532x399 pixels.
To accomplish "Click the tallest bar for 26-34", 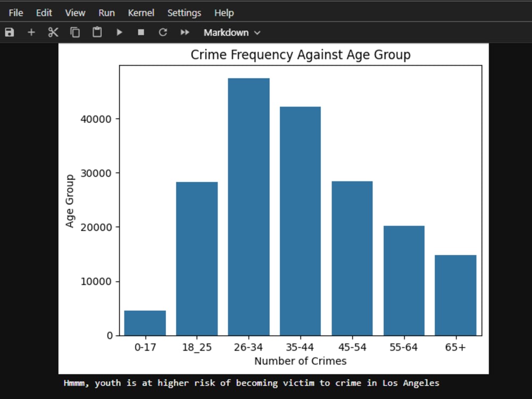I will coord(248,207).
